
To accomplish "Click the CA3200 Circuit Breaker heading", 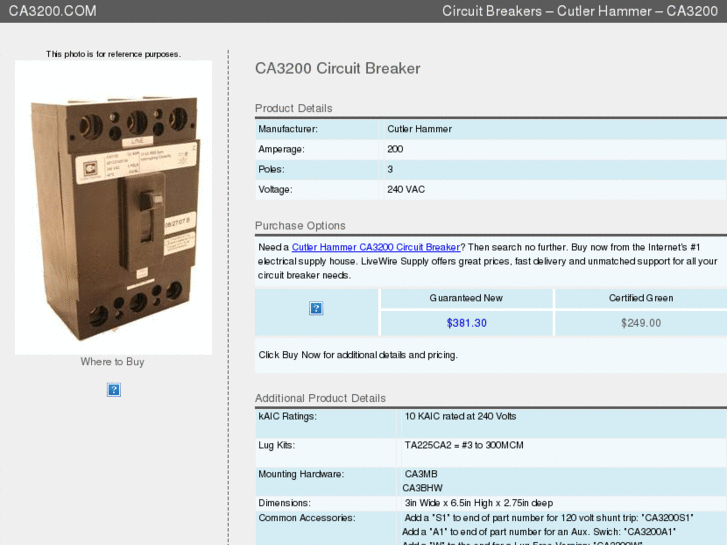I will (338, 68).
